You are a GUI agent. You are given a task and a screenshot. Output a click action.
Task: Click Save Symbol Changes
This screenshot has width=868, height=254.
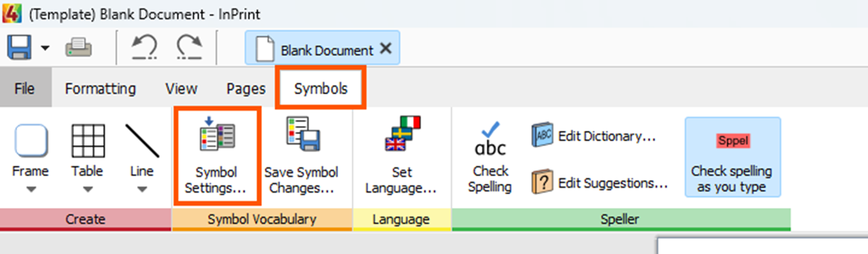(301, 156)
